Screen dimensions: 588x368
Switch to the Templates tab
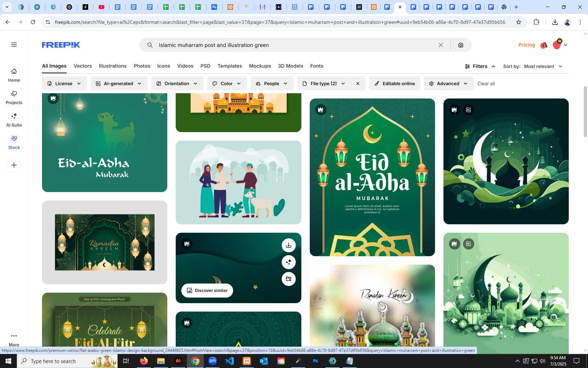click(x=230, y=66)
